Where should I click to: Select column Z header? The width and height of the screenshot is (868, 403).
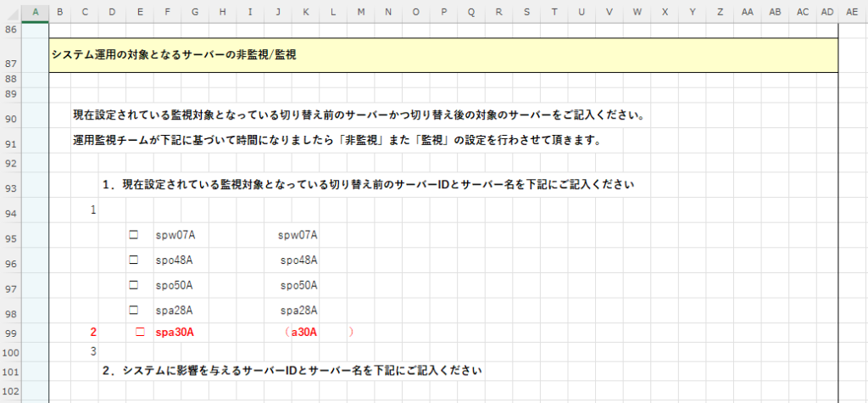pyautogui.click(x=720, y=11)
